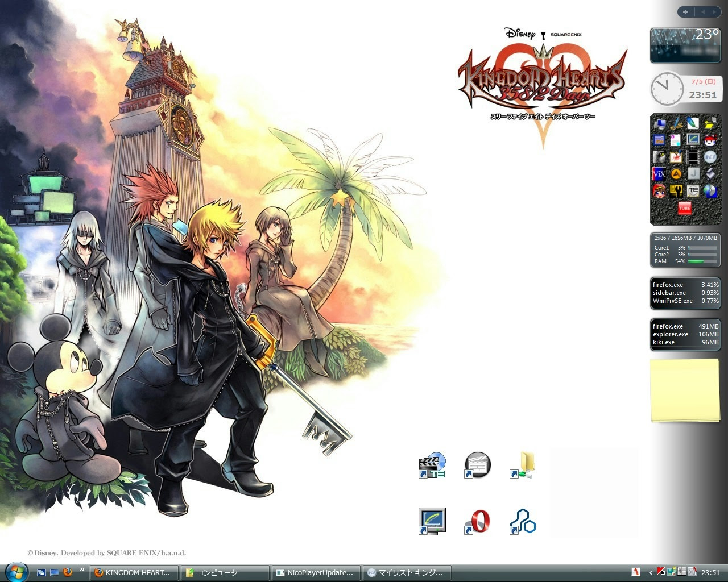Click the yellow sticky note gadget

pos(685,389)
